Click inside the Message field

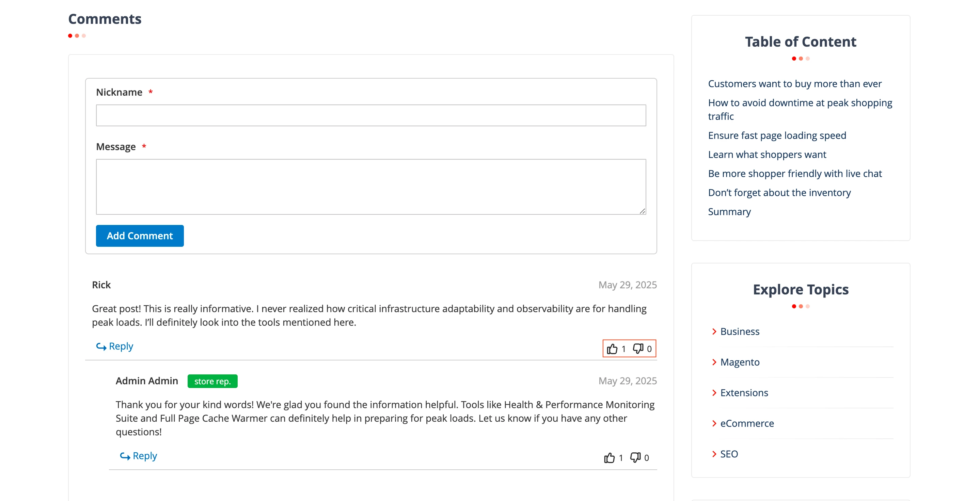point(371,186)
